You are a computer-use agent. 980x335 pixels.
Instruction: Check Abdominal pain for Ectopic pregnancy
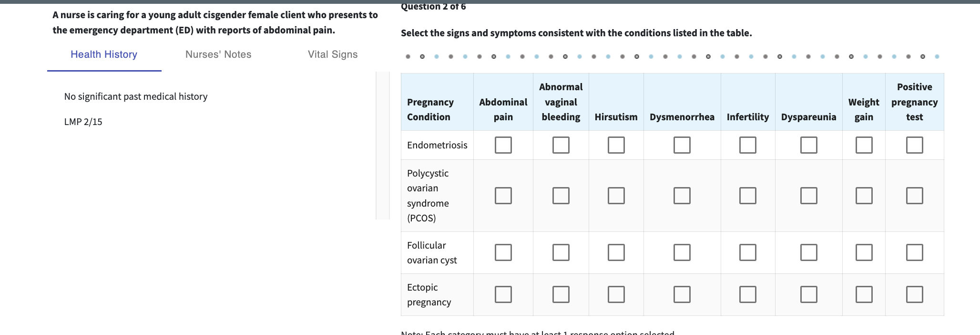(x=503, y=294)
